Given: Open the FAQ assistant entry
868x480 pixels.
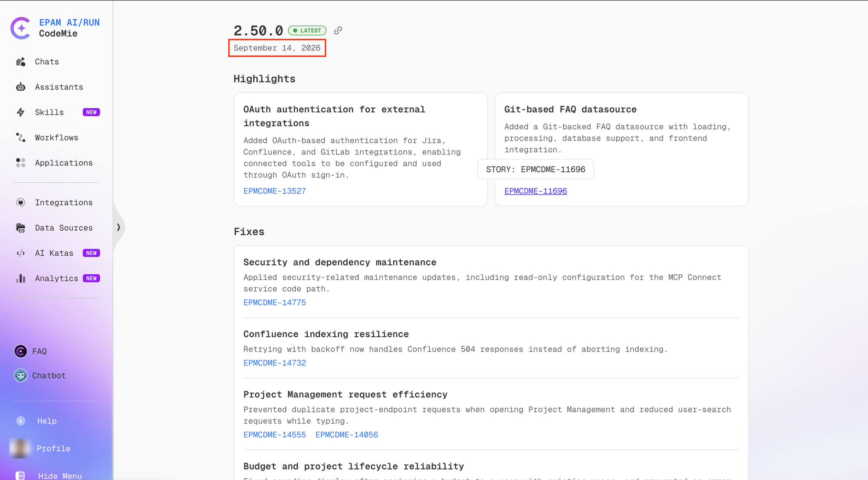Looking at the screenshot, I should tap(39, 352).
